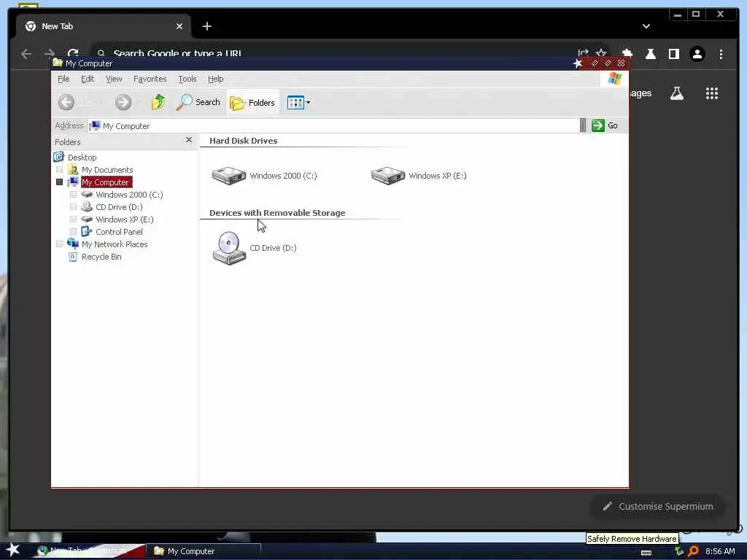
Task: Select the CD Drive (D:) disc icon
Action: (x=229, y=248)
